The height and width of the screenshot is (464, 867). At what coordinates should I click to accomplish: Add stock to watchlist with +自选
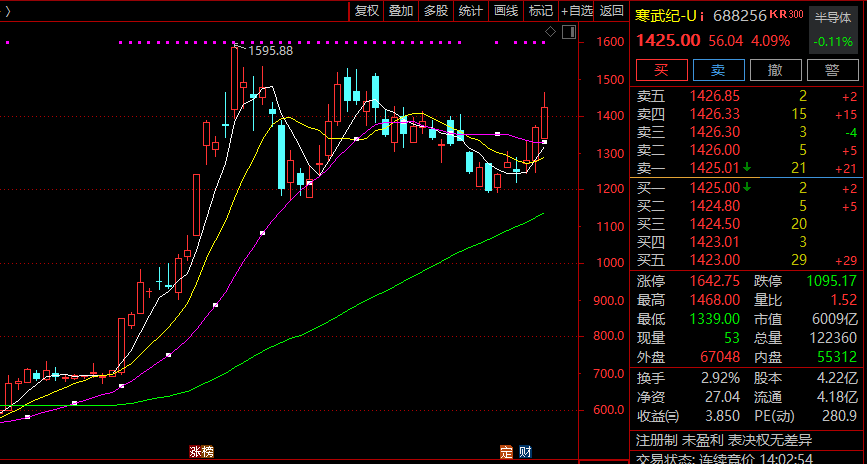tap(577, 11)
